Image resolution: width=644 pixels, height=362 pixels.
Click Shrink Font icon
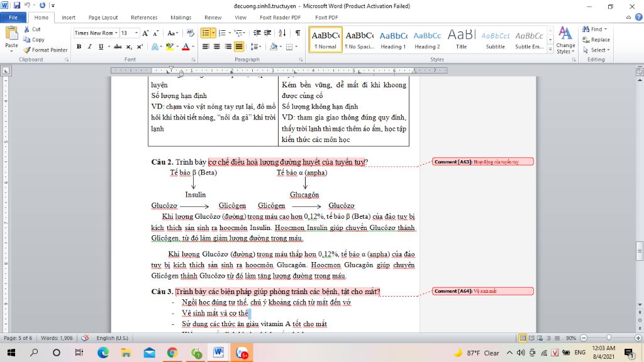(156, 33)
